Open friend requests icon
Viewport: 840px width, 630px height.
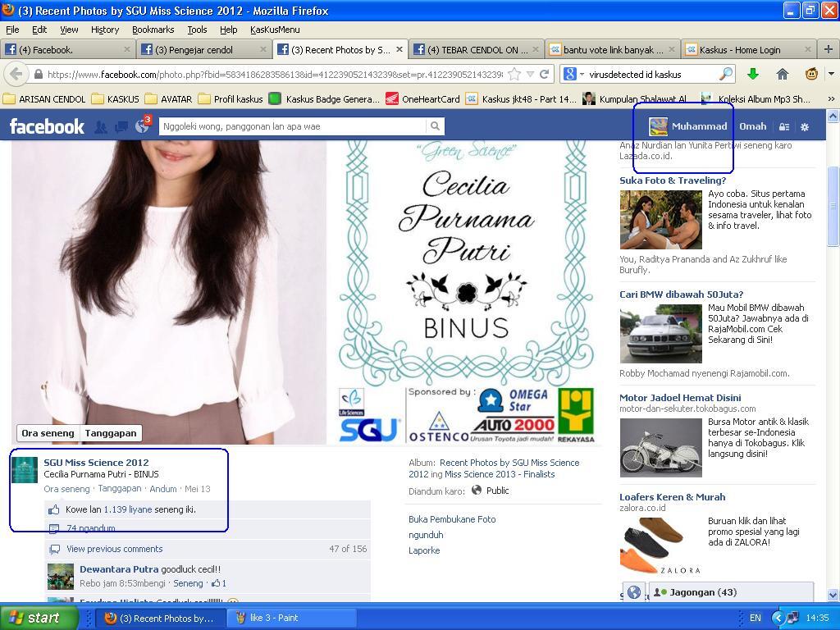(101, 127)
